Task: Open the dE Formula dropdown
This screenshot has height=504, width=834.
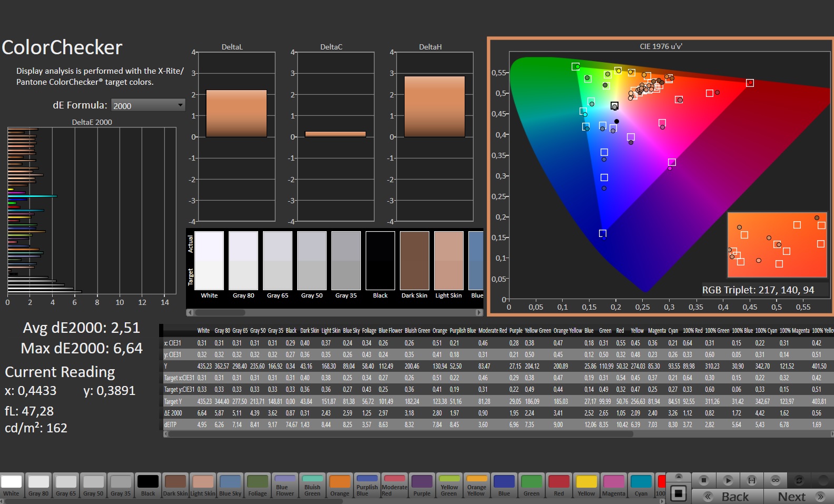Action: click(x=148, y=105)
